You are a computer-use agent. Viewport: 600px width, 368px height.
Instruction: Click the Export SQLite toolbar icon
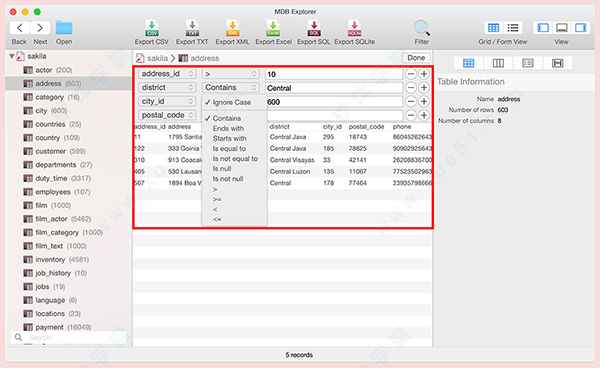(354, 28)
